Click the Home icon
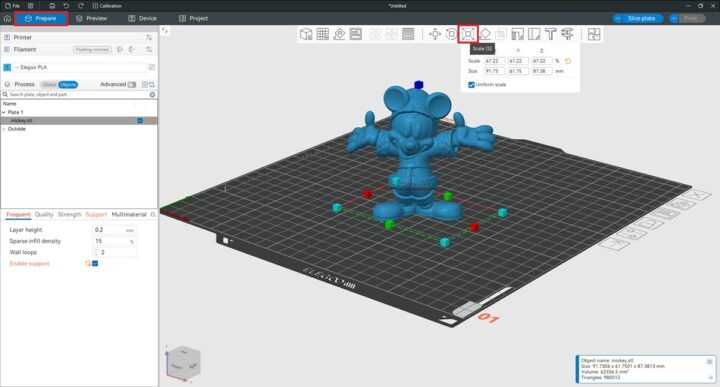The width and height of the screenshot is (720, 387). coord(7,18)
